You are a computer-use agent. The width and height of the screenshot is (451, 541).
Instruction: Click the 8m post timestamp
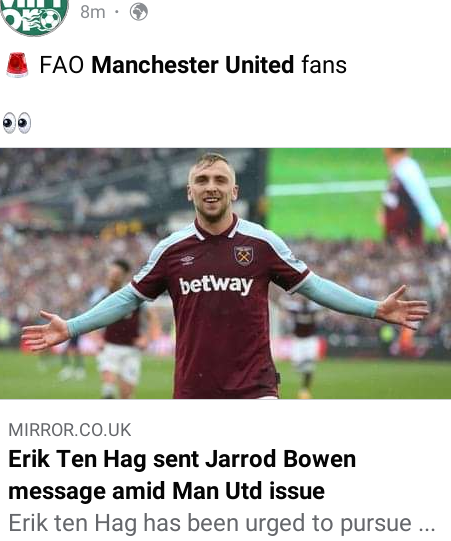92,12
